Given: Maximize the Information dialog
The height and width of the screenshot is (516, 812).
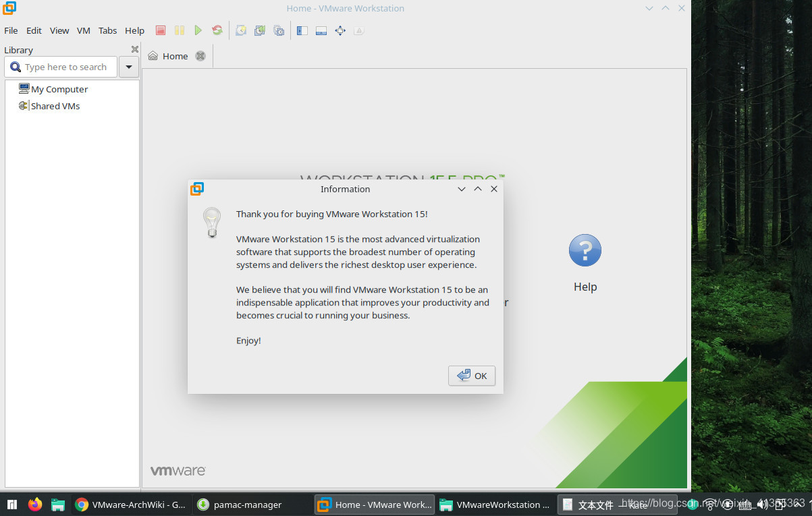Looking at the screenshot, I should point(478,189).
